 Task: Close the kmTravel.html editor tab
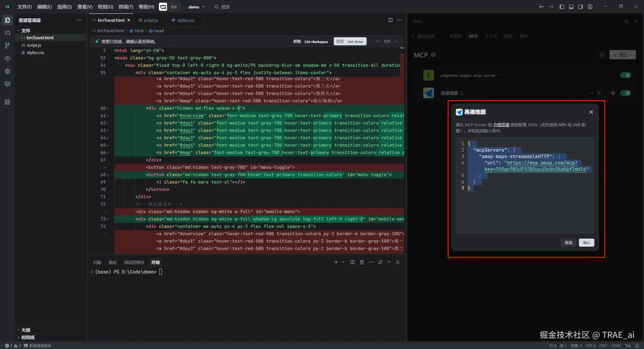point(128,20)
